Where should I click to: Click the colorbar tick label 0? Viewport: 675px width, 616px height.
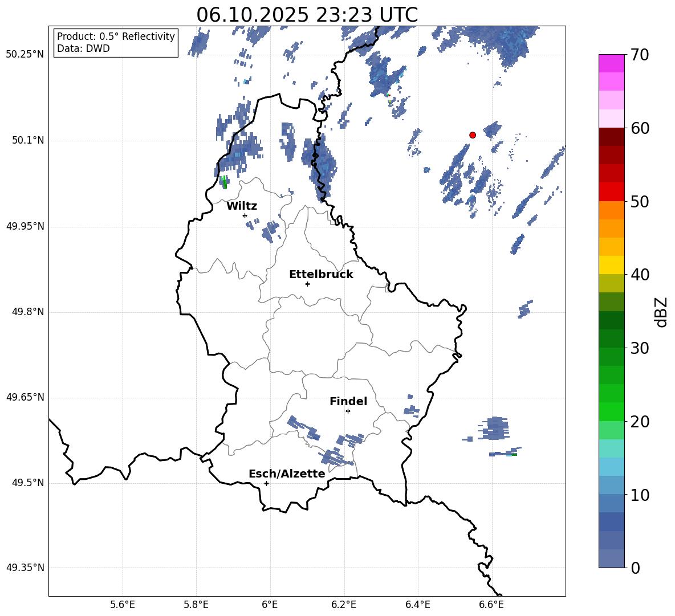click(x=636, y=568)
